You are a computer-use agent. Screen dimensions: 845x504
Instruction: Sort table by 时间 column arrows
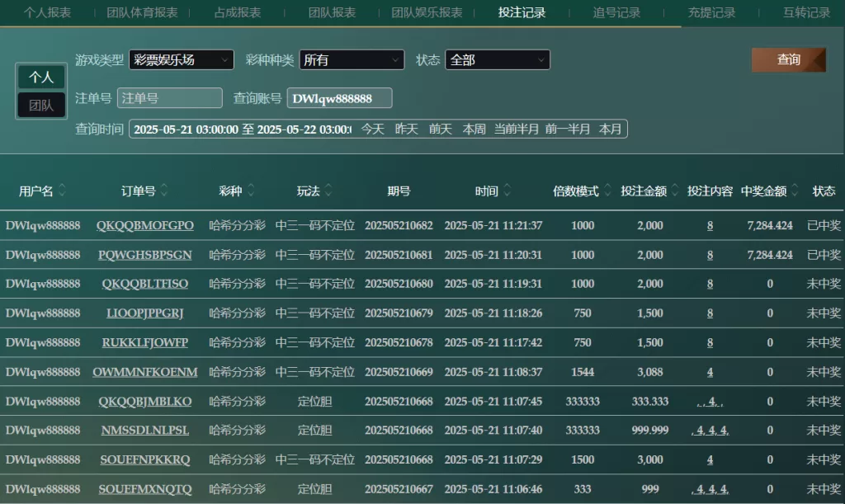tap(507, 190)
